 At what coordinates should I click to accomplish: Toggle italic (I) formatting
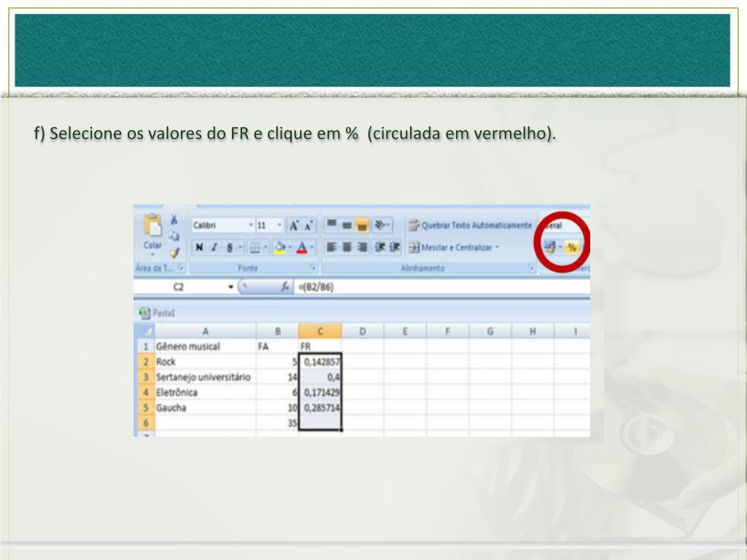pyautogui.click(x=214, y=248)
